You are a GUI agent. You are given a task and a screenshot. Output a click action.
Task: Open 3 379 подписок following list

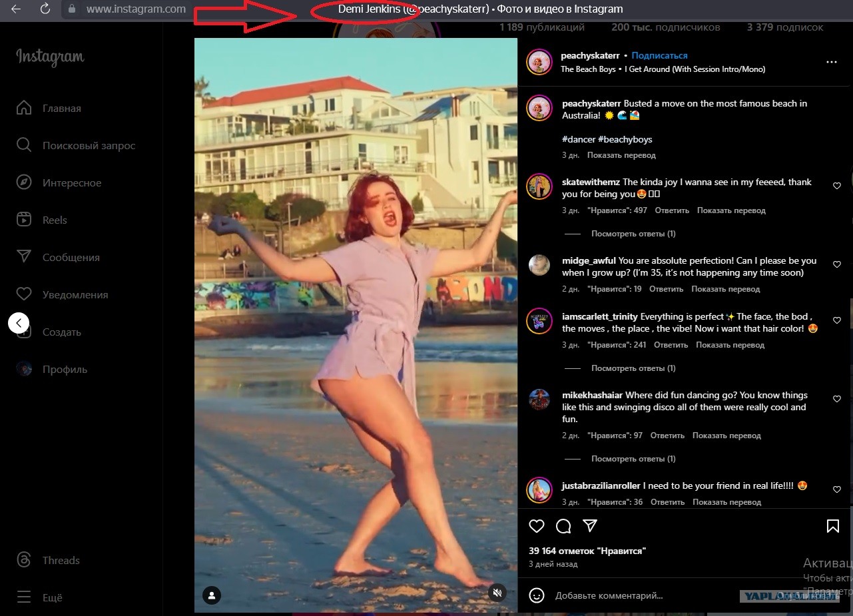point(785,27)
